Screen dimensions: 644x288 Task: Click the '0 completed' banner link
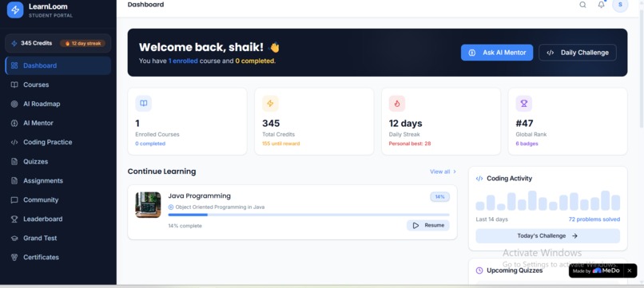coord(254,61)
